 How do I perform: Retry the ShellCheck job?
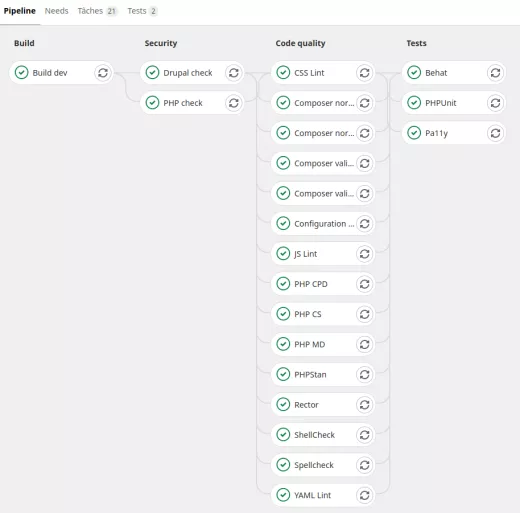pyautogui.click(x=365, y=435)
